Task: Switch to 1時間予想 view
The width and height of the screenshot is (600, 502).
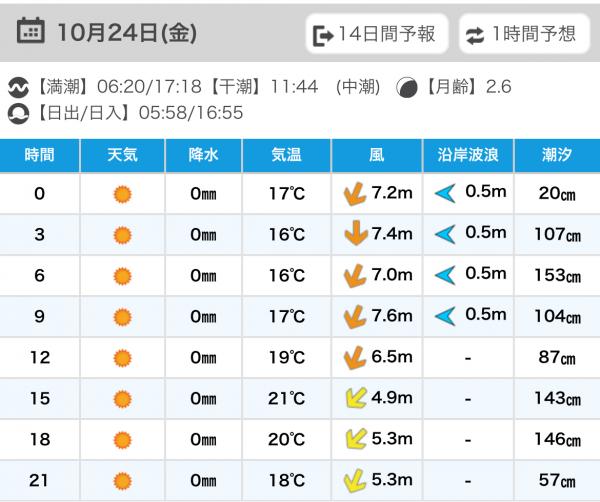Action: (523, 35)
